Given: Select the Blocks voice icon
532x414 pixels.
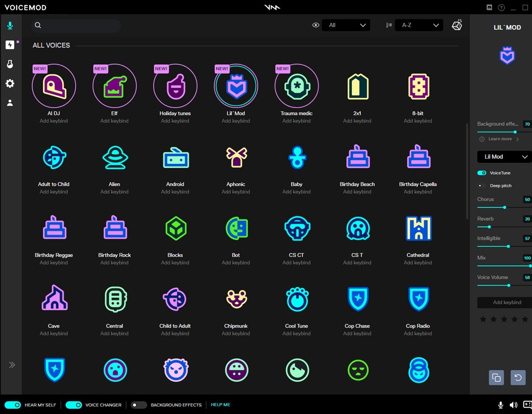Looking at the screenshot, I should click(x=176, y=228).
